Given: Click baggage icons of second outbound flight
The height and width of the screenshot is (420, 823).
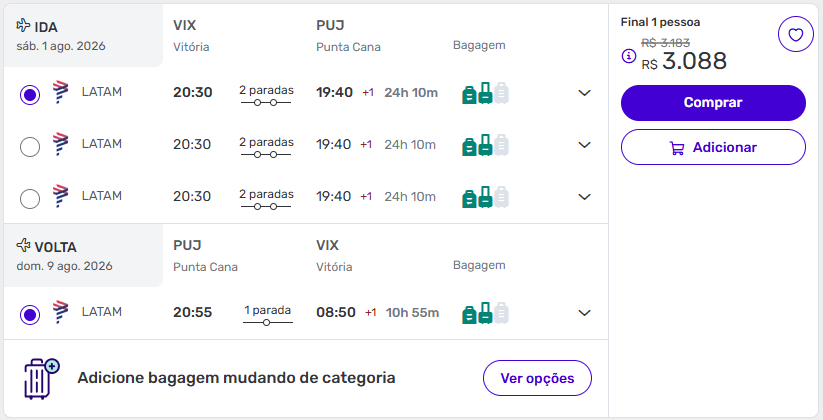Looking at the screenshot, I should tap(485, 145).
